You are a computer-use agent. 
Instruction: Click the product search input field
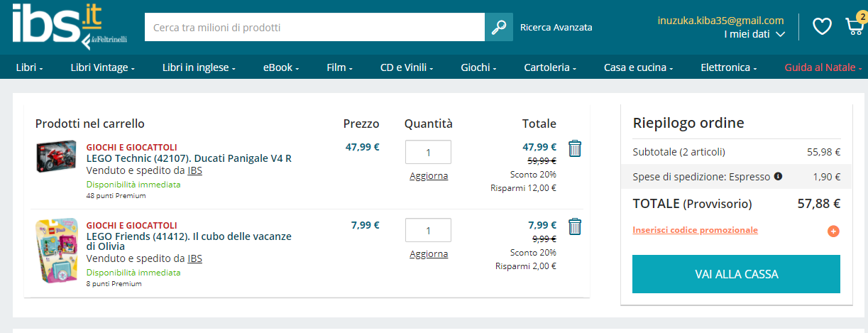(314, 28)
